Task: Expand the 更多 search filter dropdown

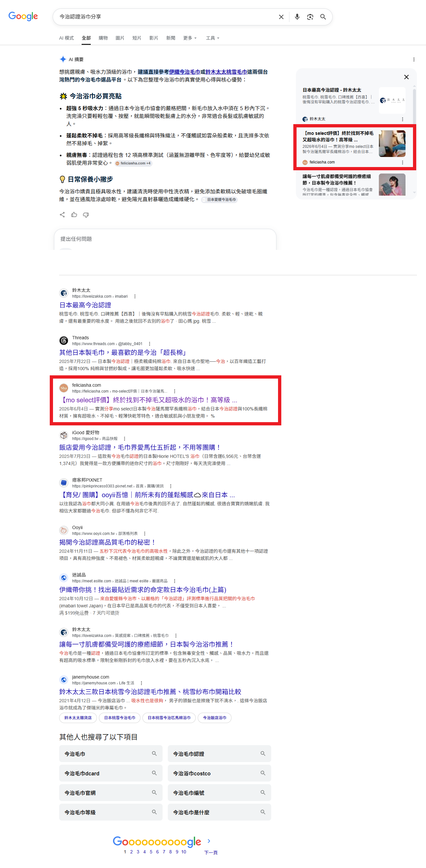Action: (x=190, y=38)
